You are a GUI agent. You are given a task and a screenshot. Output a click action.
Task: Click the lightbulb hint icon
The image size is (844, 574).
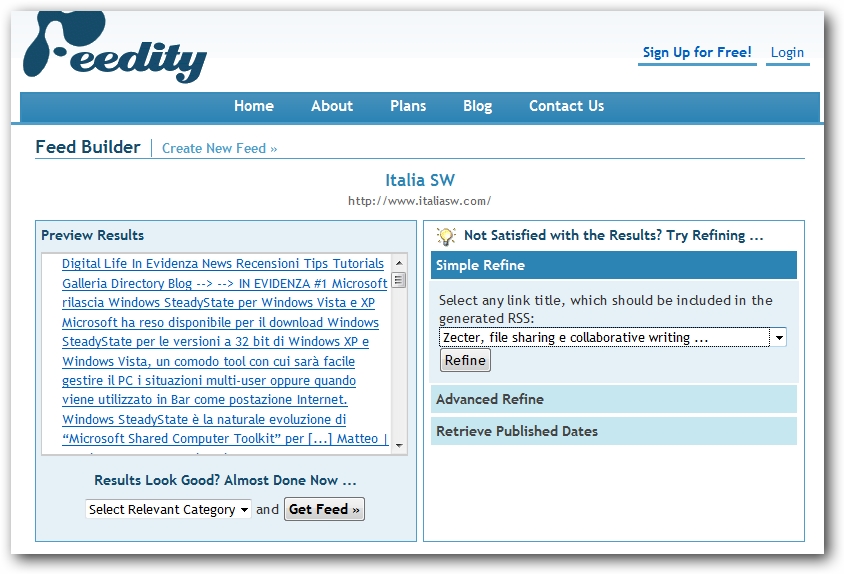[x=446, y=236]
